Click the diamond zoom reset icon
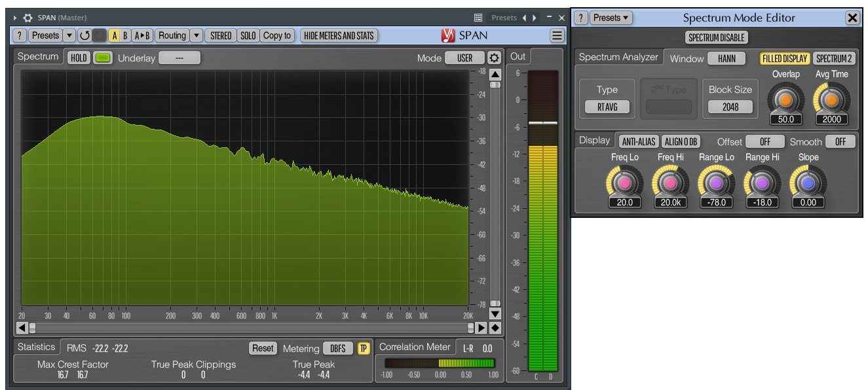868x390 pixels. (495, 328)
